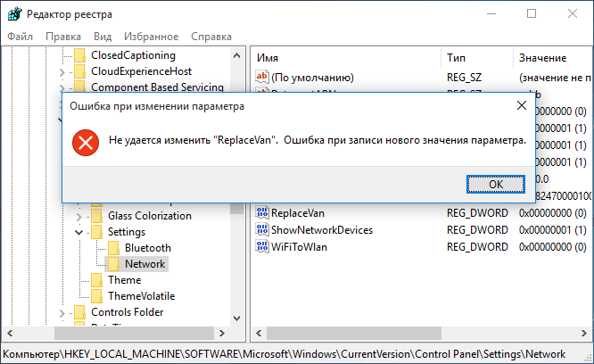Close the parameter error dialog
This screenshot has width=594, height=364.
point(522,105)
